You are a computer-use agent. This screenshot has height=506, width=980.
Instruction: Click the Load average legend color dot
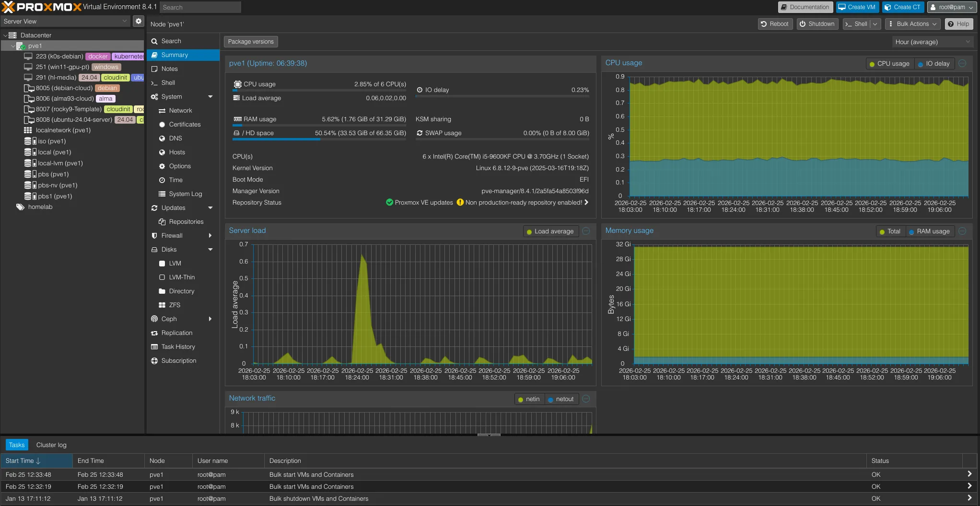529,232
